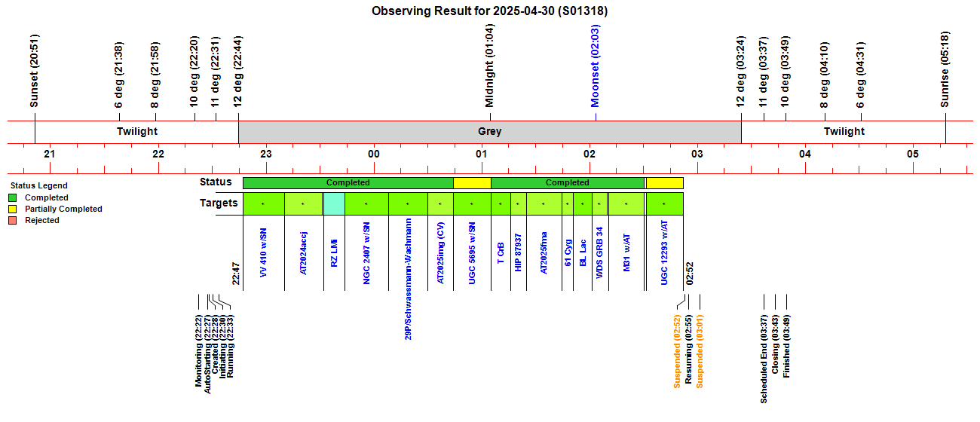Open the 61 Cyg target label

pyautogui.click(x=568, y=254)
